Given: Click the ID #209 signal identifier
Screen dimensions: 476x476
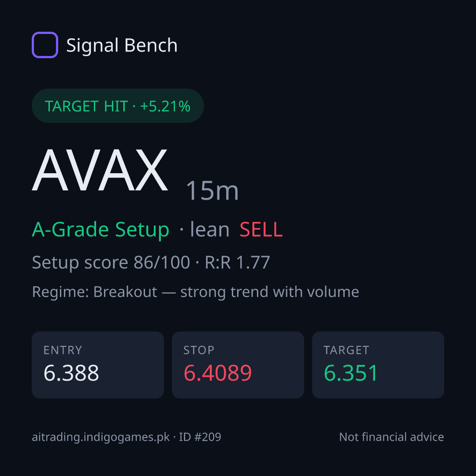Looking at the screenshot, I should [x=200, y=437].
